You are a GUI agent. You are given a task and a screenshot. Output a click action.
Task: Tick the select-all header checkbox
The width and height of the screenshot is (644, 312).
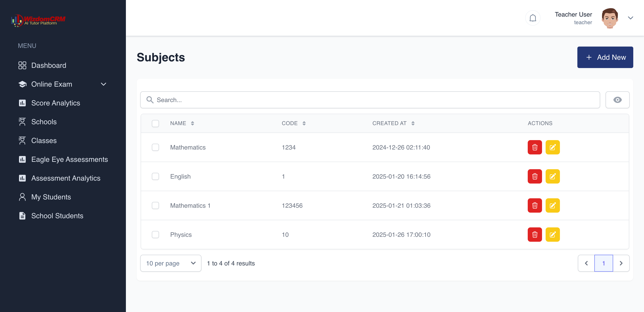point(155,123)
